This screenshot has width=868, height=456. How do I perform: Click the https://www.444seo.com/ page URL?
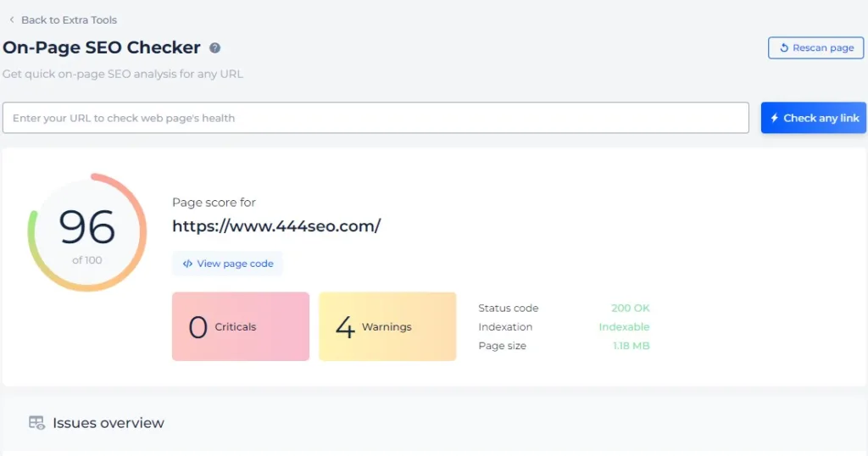(276, 225)
